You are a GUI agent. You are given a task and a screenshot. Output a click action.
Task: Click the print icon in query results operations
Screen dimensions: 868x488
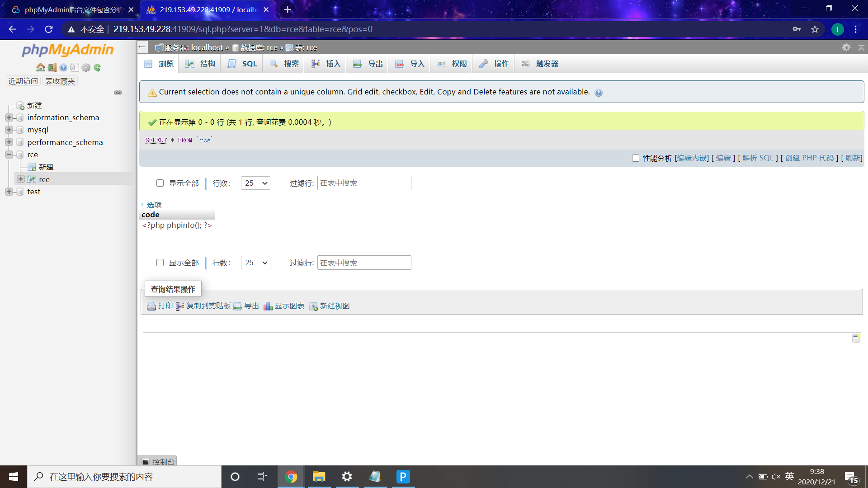click(151, 306)
